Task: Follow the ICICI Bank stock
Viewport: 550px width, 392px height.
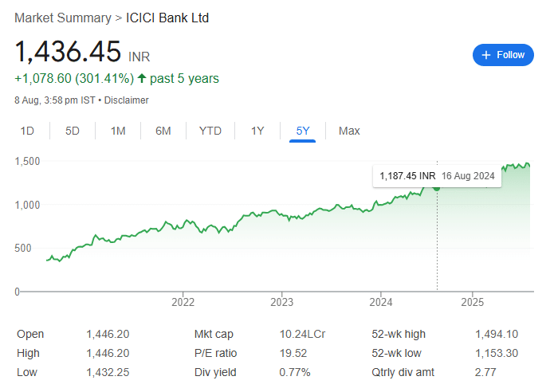Action: (503, 55)
